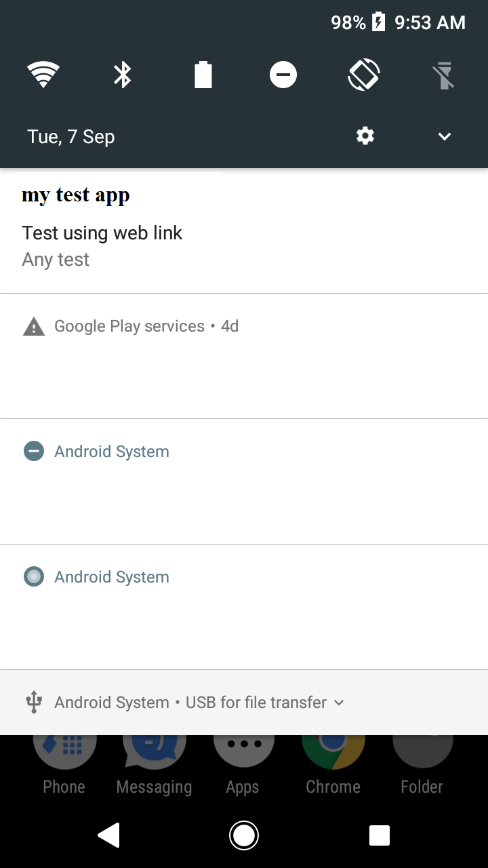Viewport: 488px width, 868px height.
Task: Tap the Home navigation button
Action: [x=244, y=835]
